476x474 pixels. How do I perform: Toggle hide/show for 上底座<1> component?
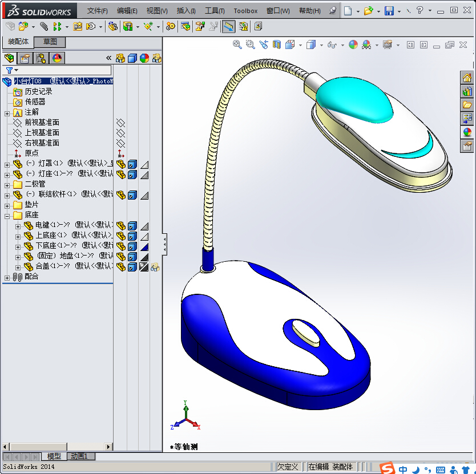click(121, 236)
